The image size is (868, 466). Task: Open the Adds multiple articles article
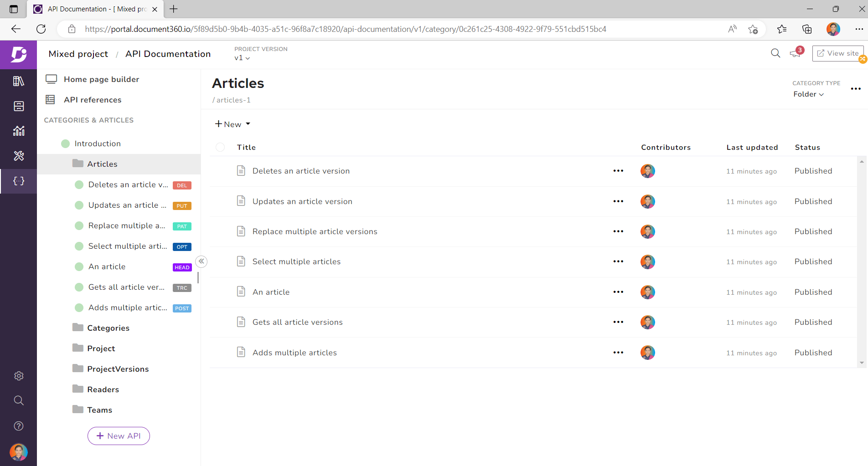pyautogui.click(x=294, y=353)
